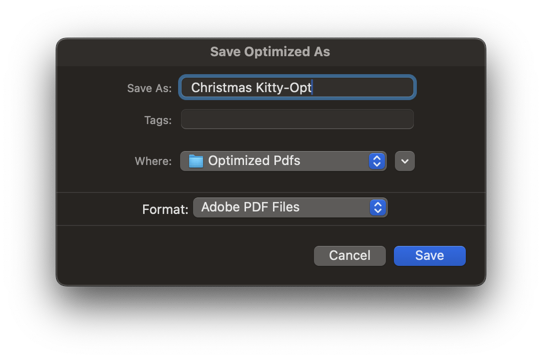This screenshot has height=360, width=542.
Task: Click the Tags: label
Action: (x=158, y=120)
